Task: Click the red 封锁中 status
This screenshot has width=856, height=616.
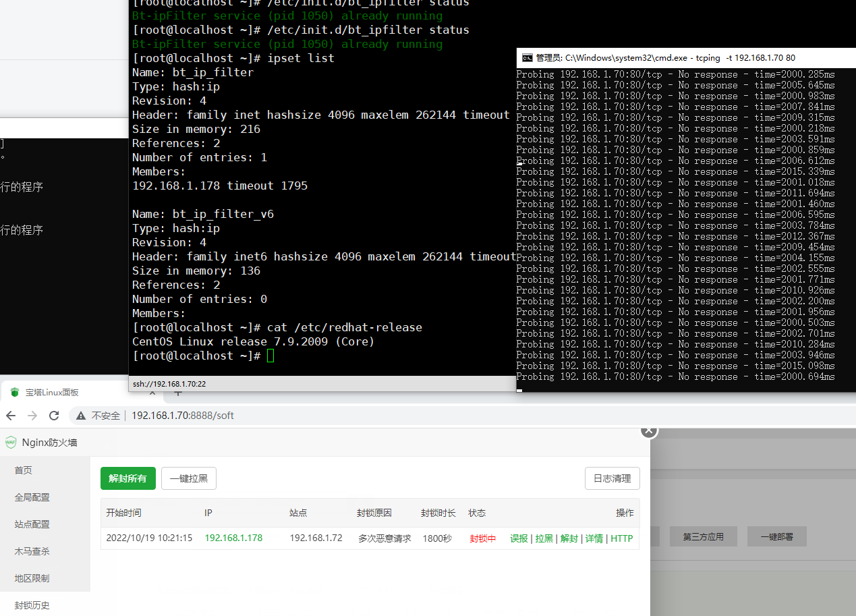Action: 483,538
